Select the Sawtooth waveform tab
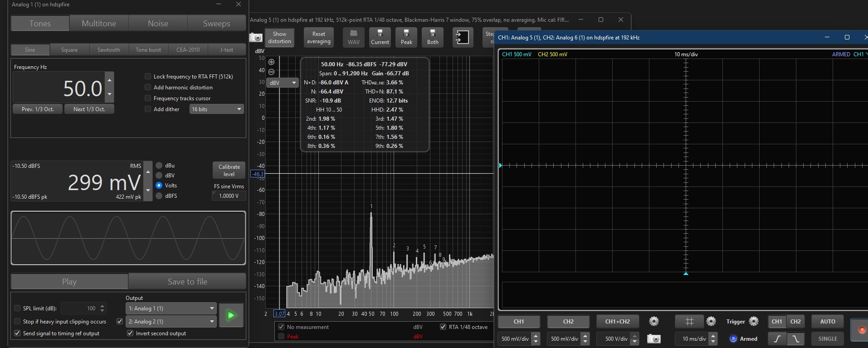The height and width of the screenshot is (348, 868). (x=109, y=50)
